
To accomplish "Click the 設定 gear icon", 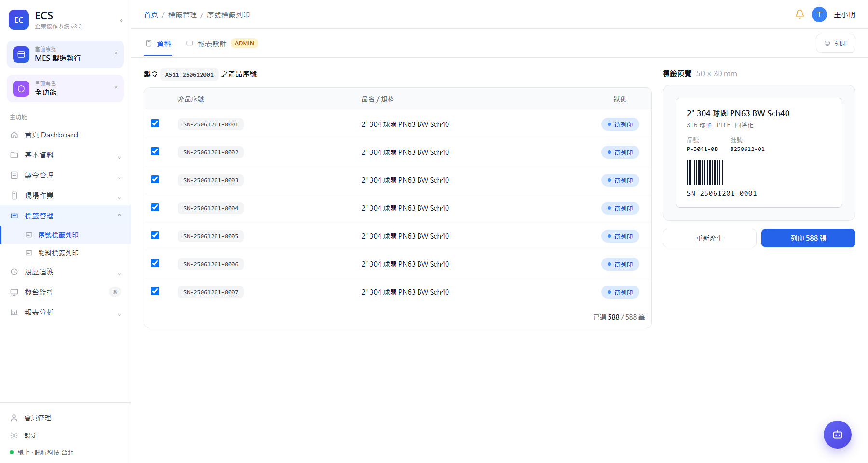I will coord(14,436).
